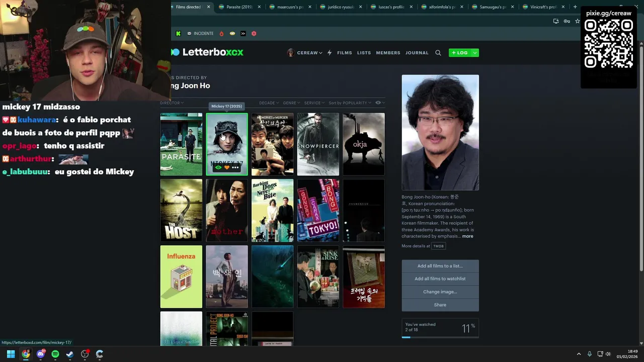Go to LISTS in the navigation
Viewport: 644px width, 362px height.
point(364,53)
